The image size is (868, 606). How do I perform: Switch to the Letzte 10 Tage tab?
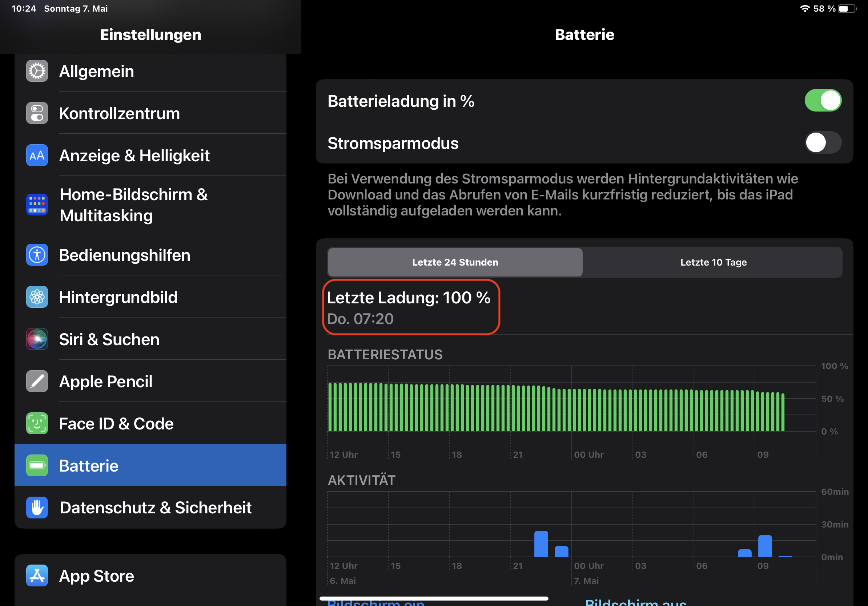[713, 262]
